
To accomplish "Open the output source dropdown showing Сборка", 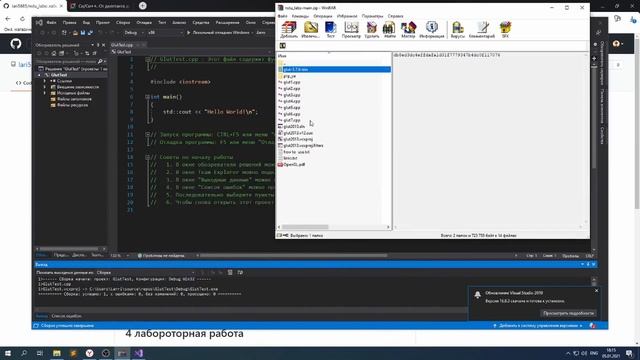I will (145, 272).
